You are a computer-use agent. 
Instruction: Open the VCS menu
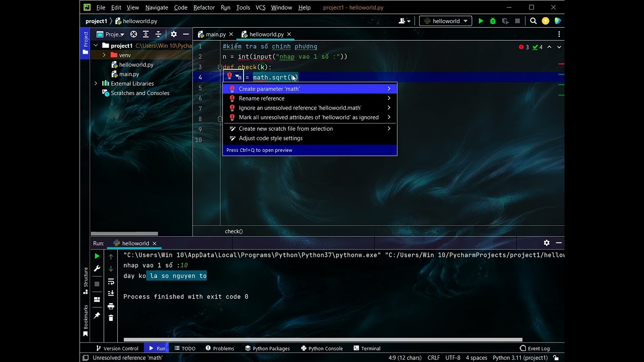click(260, 8)
